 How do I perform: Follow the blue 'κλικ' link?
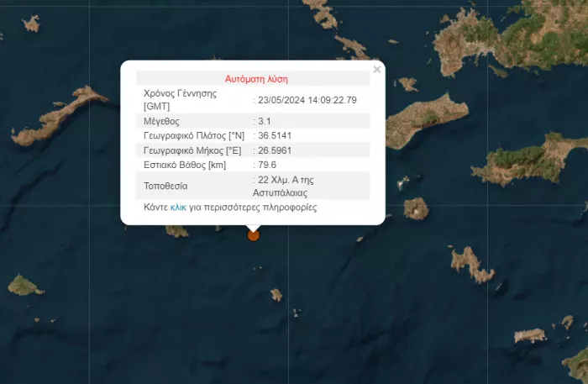point(178,208)
